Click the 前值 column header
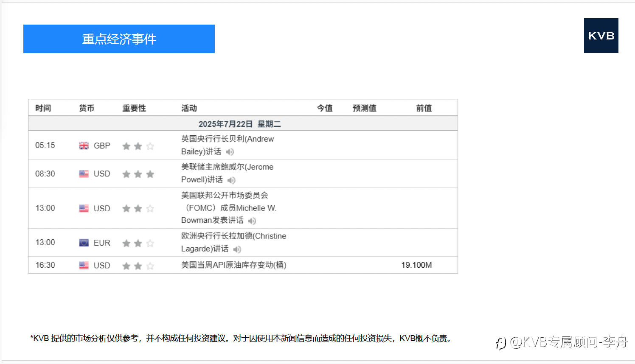Screen dimensions: 635x364 (424, 108)
